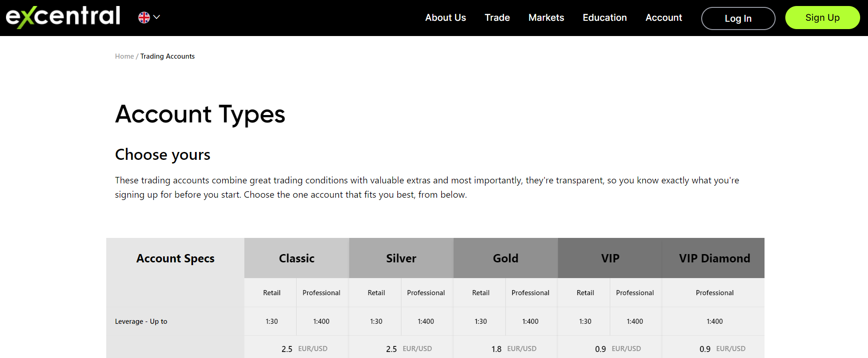Open the Trade menu
Screen dimensions: 868x358
[x=497, y=18]
